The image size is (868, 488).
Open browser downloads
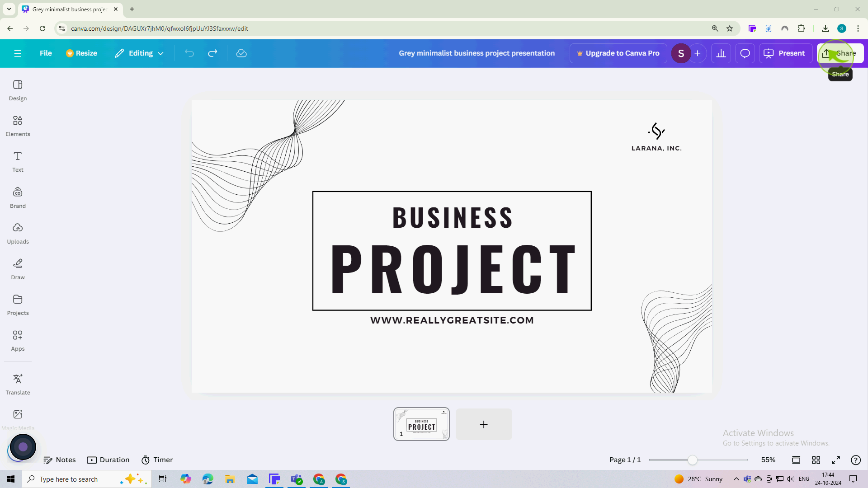826,28
